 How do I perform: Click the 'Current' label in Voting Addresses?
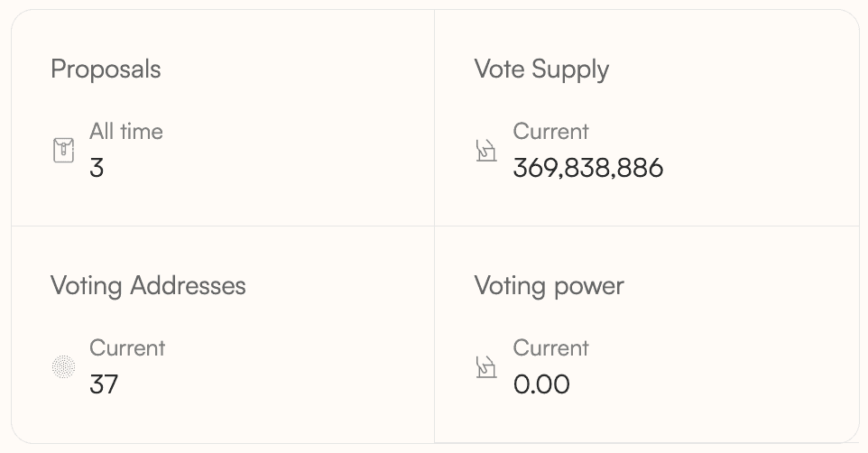pos(127,348)
